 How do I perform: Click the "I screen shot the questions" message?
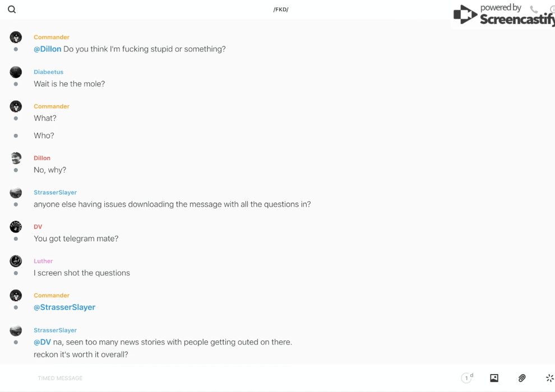pyautogui.click(x=82, y=273)
